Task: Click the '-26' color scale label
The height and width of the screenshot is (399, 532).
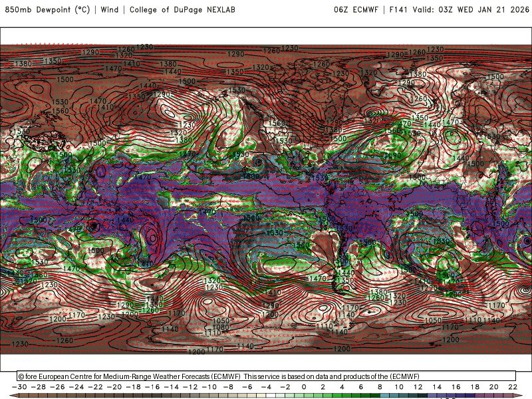Action: click(x=57, y=387)
